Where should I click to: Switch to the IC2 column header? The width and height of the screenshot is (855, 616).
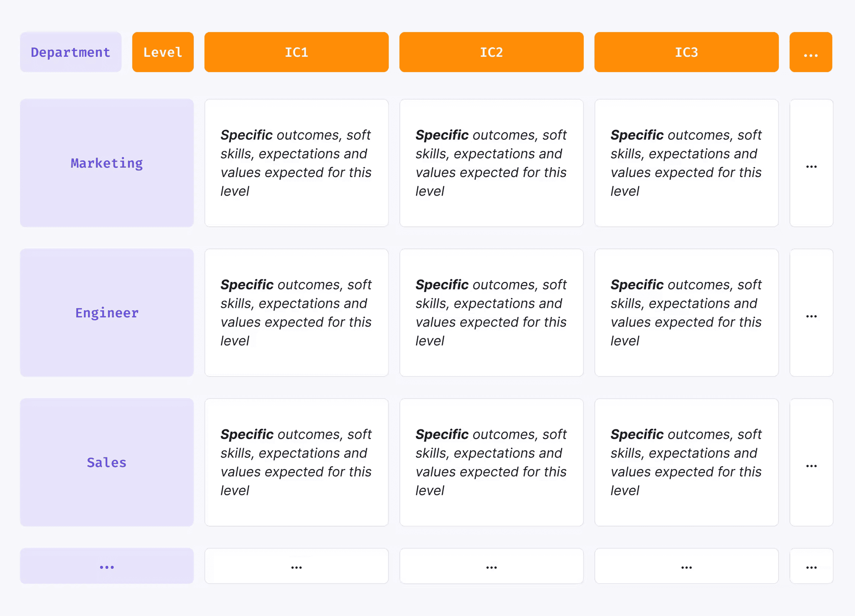click(x=491, y=52)
